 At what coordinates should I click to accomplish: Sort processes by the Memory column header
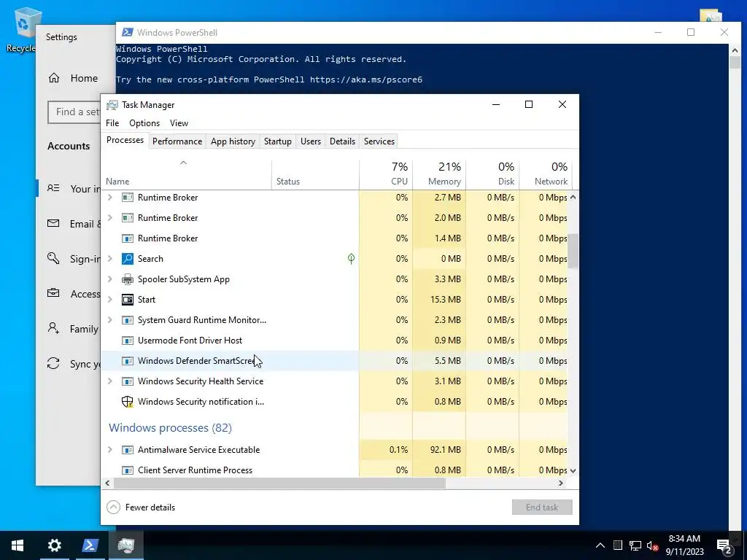[x=439, y=174]
